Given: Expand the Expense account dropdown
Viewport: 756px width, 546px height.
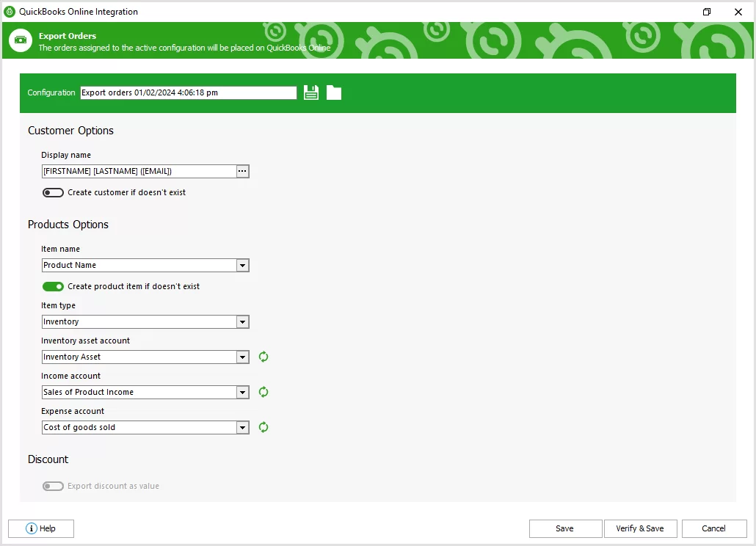Looking at the screenshot, I should [242, 427].
